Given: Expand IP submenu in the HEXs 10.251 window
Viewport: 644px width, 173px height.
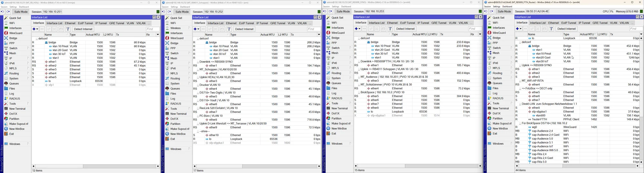Looking at the screenshot, I should click(28, 58).
